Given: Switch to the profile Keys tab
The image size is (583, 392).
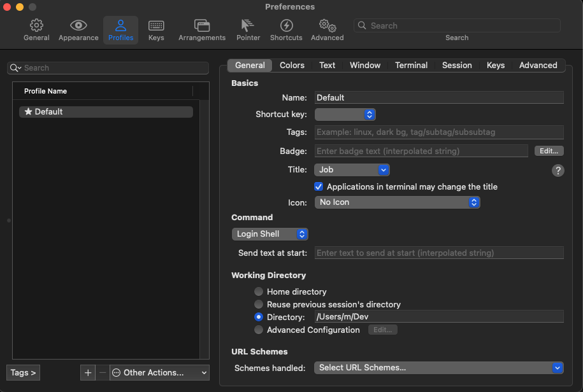Looking at the screenshot, I should click(x=496, y=66).
